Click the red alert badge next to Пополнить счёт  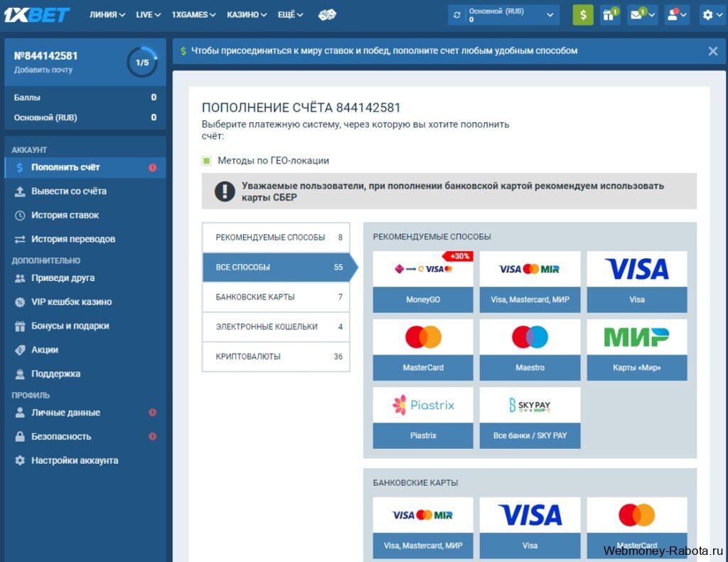(152, 168)
